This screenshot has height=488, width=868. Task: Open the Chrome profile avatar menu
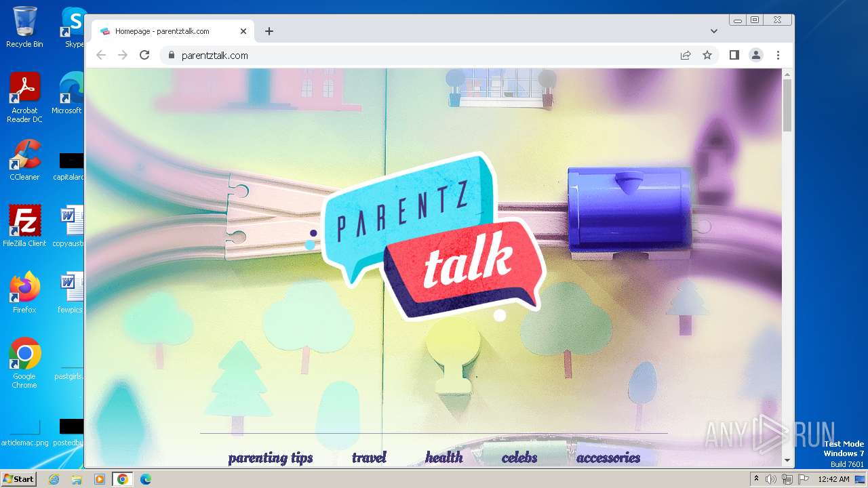(756, 56)
